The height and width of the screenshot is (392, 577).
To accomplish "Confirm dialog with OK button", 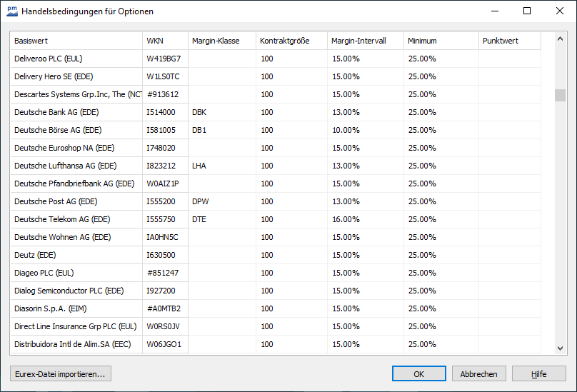I will pyautogui.click(x=418, y=373).
